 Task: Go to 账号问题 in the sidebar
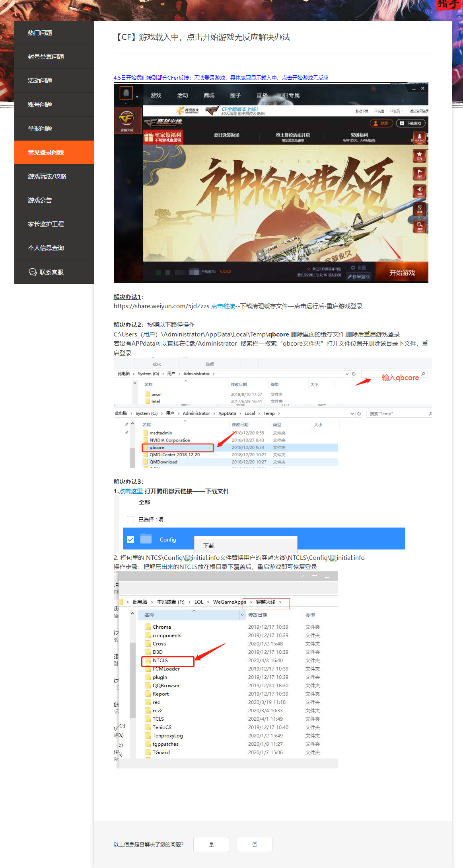(54, 105)
